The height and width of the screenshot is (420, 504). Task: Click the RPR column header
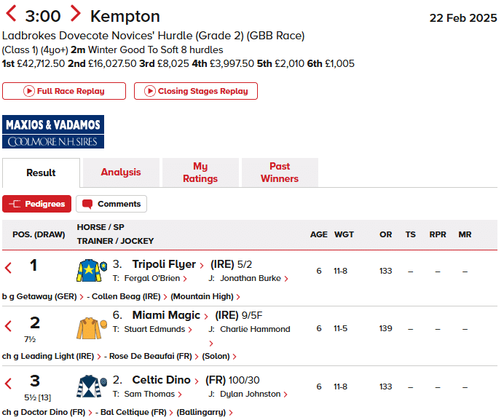(438, 234)
